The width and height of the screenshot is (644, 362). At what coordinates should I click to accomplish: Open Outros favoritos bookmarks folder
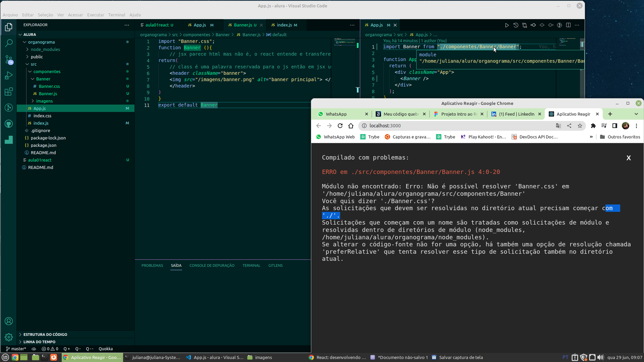(x=620, y=137)
